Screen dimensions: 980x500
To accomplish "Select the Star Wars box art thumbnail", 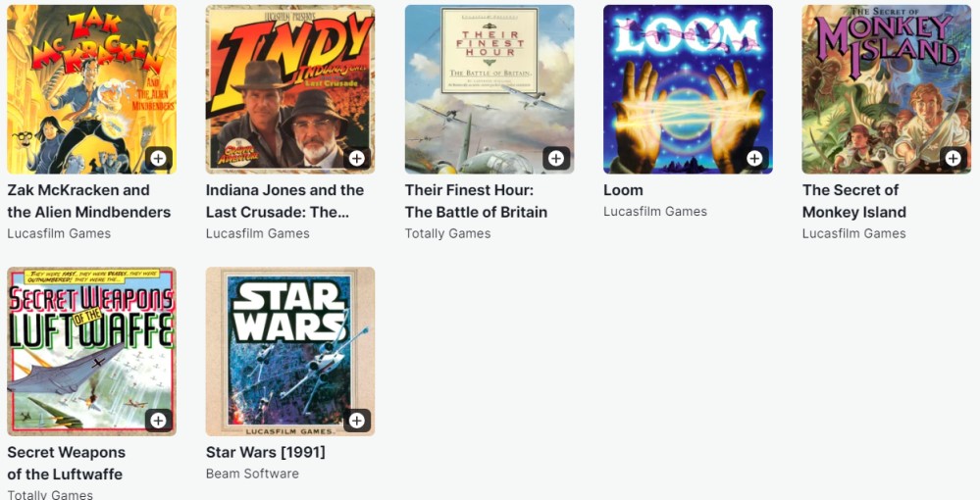I will 290,351.
